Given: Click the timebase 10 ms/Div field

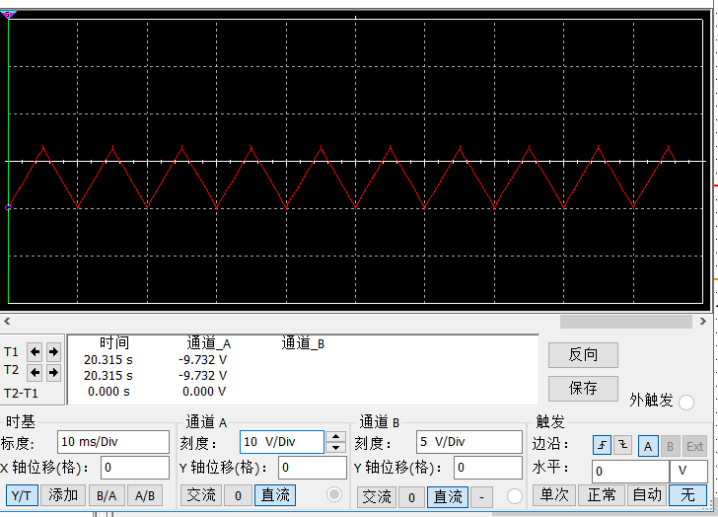Looking at the screenshot, I should [113, 442].
